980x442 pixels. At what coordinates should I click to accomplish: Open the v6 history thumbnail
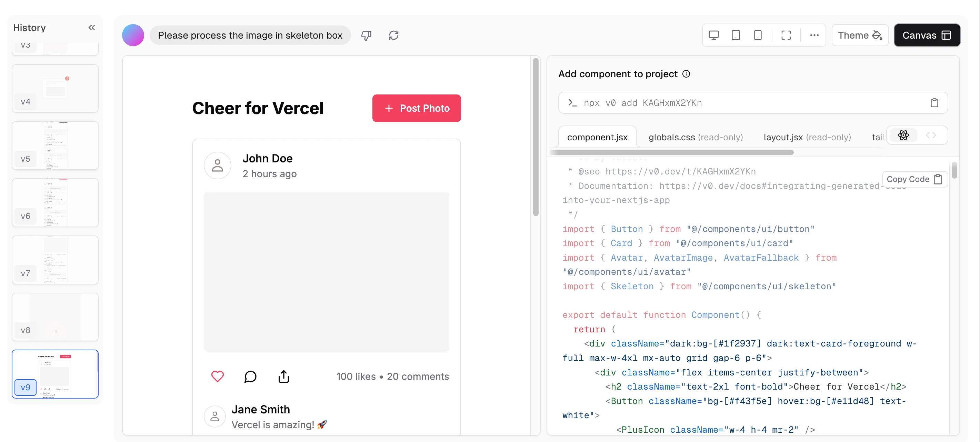tap(55, 202)
